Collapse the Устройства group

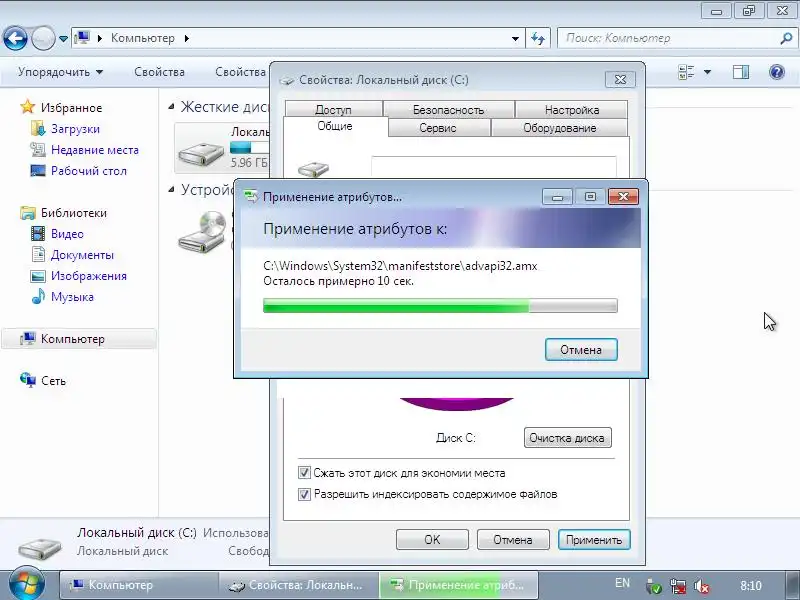pyautogui.click(x=171, y=189)
